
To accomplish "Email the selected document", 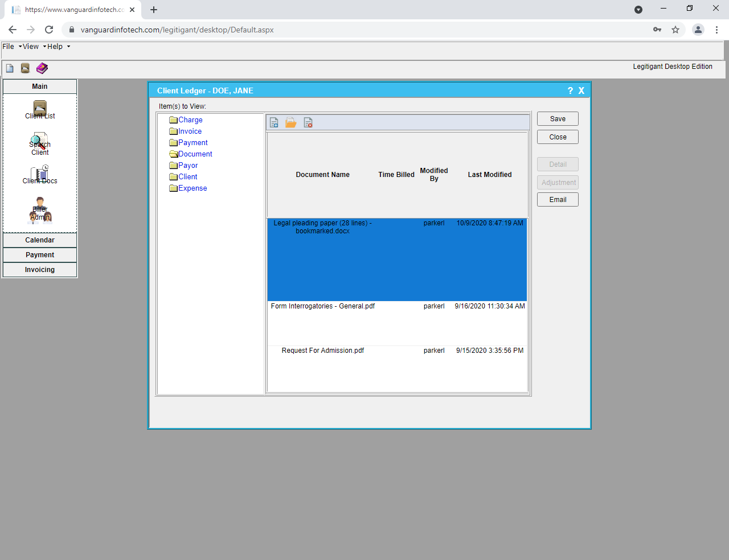I will 557,199.
